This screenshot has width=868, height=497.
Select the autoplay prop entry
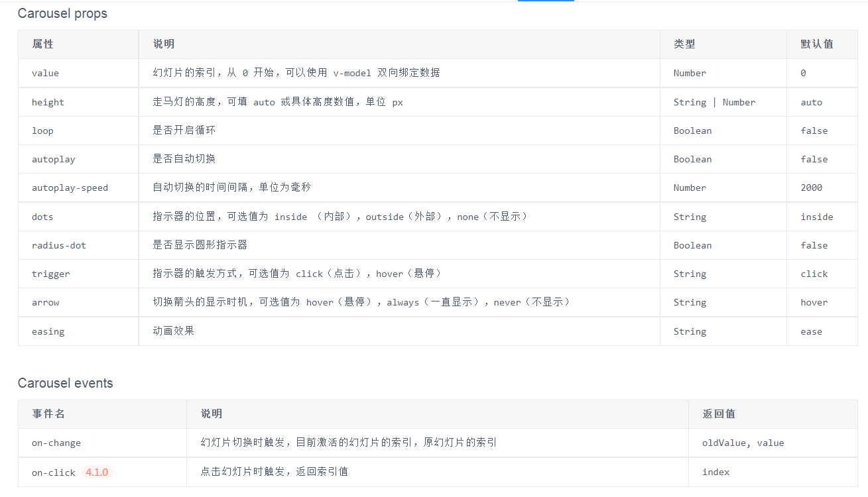(x=54, y=159)
